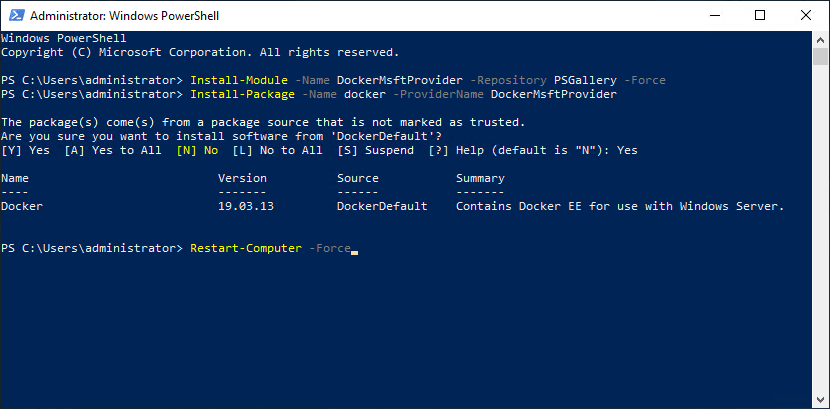Image resolution: width=830 pixels, height=409 pixels.
Task: Click the DockerDefault value under Source
Action: (x=382, y=206)
